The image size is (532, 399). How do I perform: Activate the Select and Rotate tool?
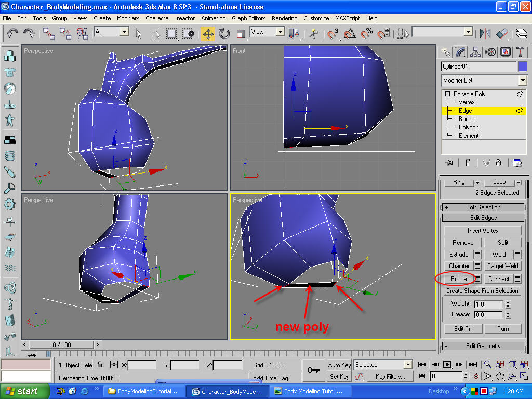(x=224, y=34)
